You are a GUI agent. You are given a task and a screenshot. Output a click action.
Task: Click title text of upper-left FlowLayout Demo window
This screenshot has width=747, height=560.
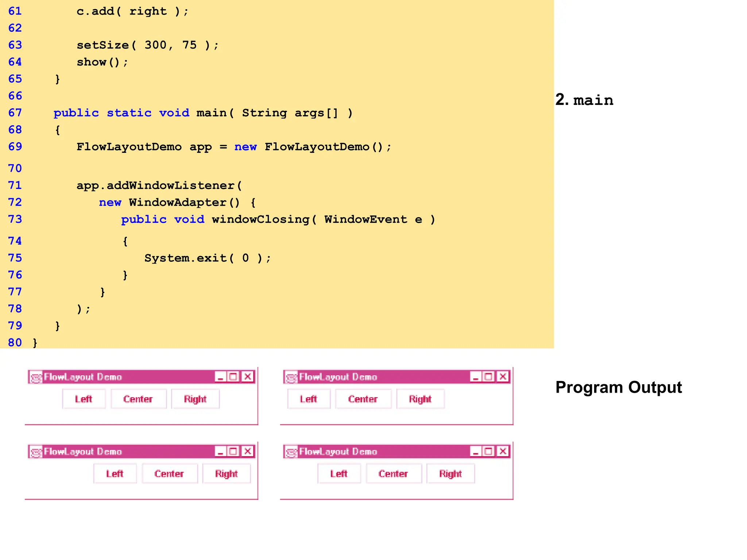tap(83, 377)
